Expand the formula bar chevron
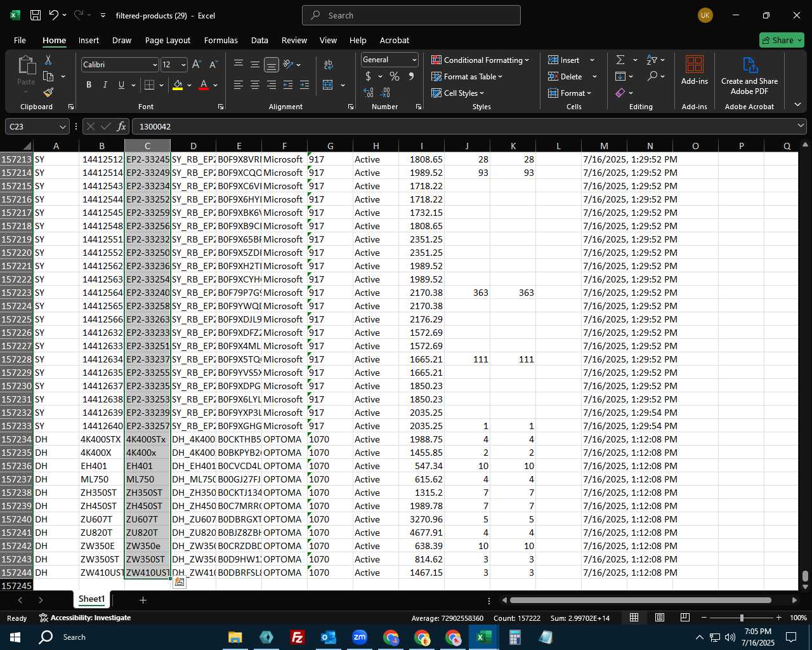The width and height of the screenshot is (812, 650). coord(801,126)
